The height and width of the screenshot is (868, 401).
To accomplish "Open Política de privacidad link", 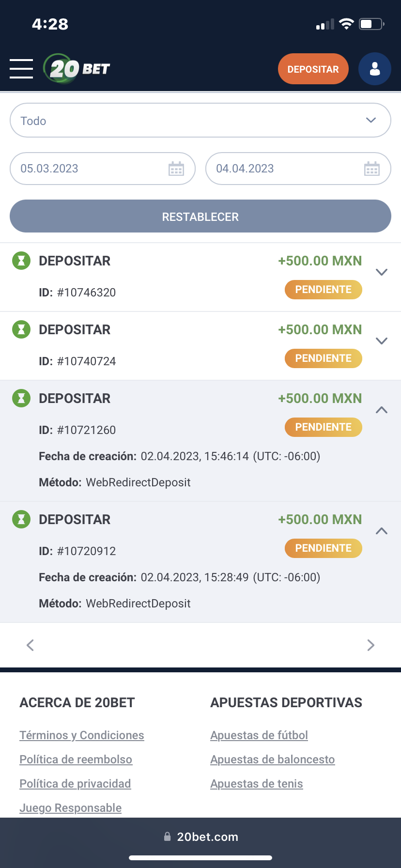I will click(75, 784).
